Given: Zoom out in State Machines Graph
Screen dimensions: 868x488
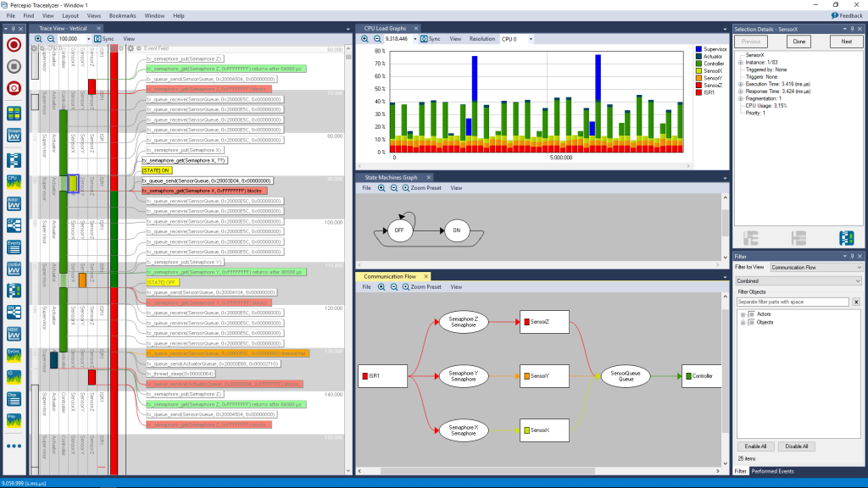Looking at the screenshot, I should point(393,188).
